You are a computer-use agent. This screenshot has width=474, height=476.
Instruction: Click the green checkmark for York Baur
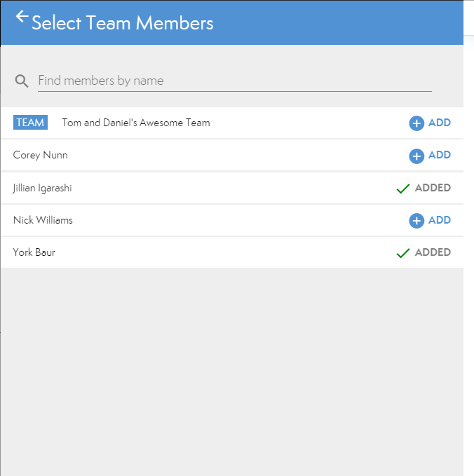[402, 253]
